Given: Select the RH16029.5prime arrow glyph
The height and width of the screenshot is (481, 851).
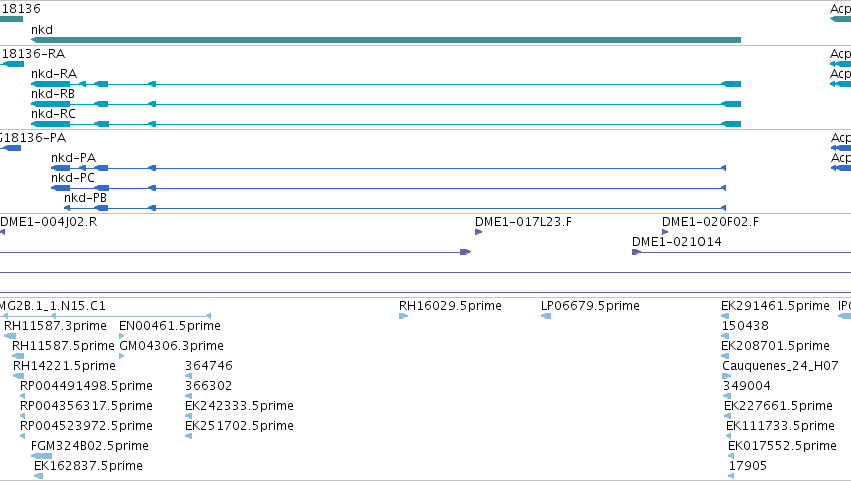Looking at the screenshot, I should pyautogui.click(x=403, y=316).
